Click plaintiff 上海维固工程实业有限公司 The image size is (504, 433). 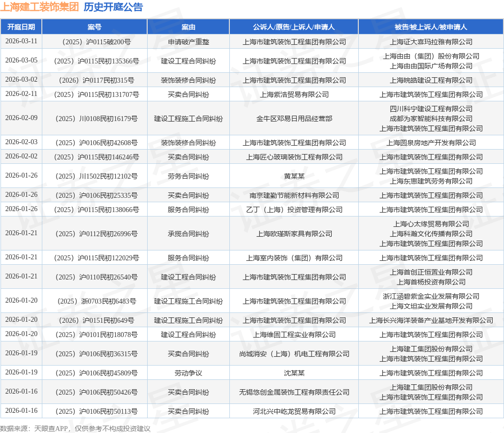point(294,335)
